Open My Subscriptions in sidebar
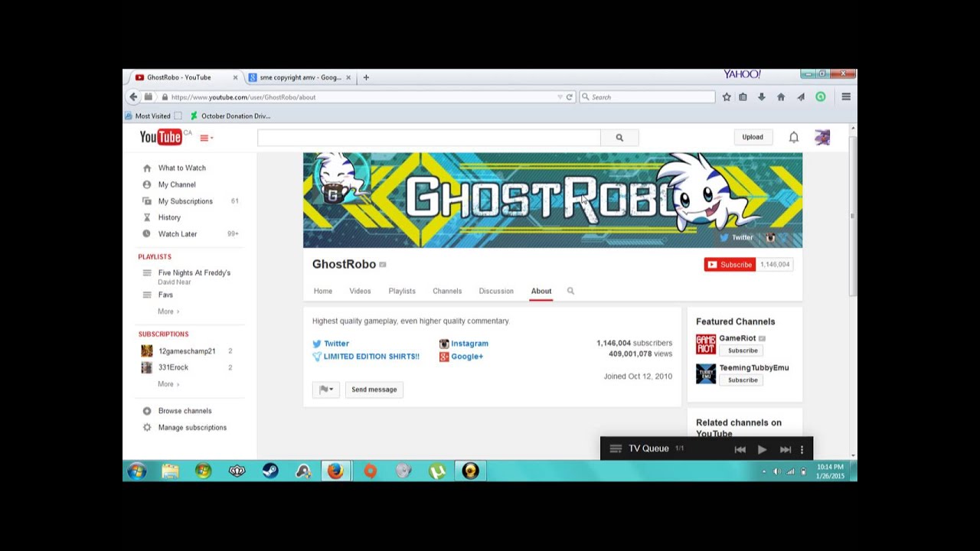The width and height of the screenshot is (980, 551). pyautogui.click(x=185, y=201)
